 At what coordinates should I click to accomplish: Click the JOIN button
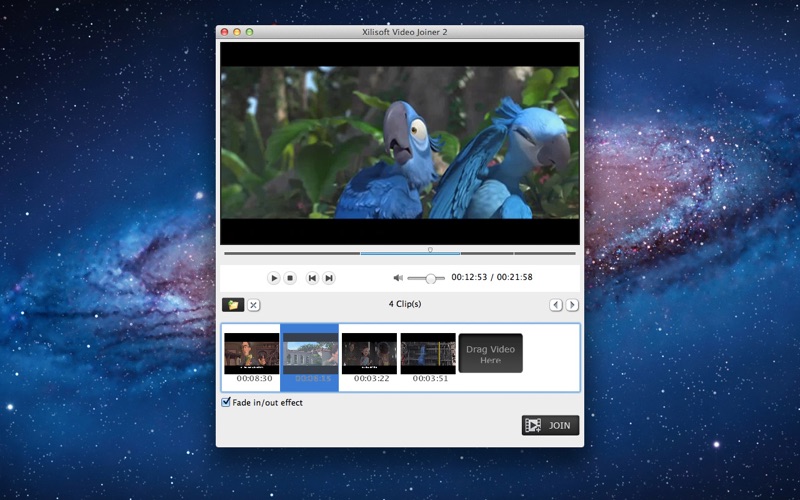click(551, 425)
